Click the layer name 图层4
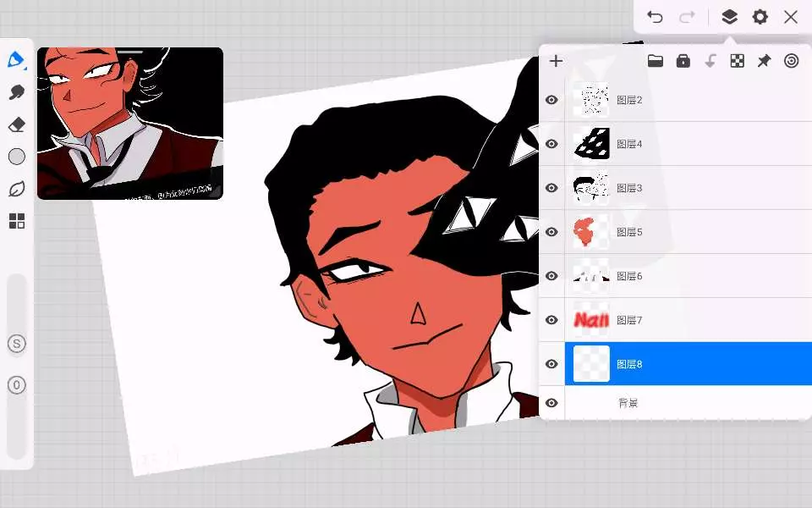This screenshot has height=508, width=812. (x=629, y=144)
